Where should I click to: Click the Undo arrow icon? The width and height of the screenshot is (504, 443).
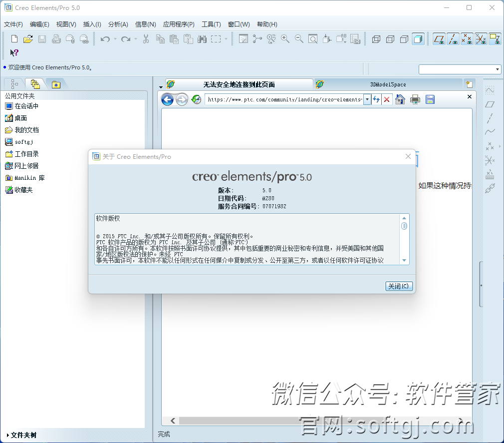tap(105, 39)
